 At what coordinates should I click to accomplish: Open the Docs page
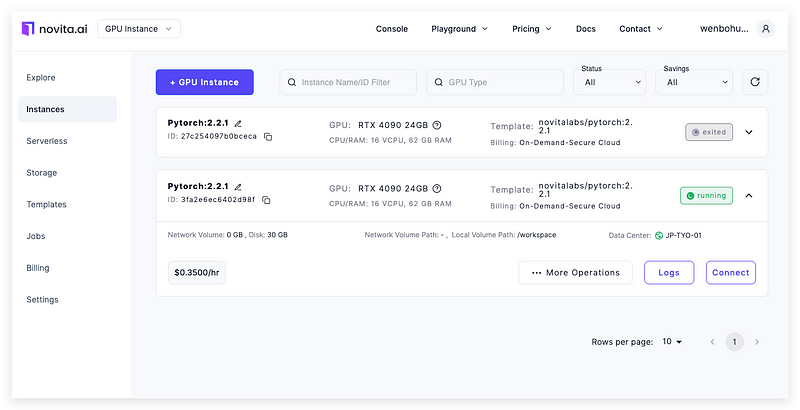point(586,29)
